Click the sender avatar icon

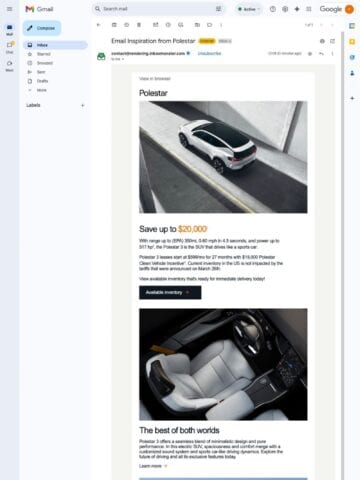[101, 56]
